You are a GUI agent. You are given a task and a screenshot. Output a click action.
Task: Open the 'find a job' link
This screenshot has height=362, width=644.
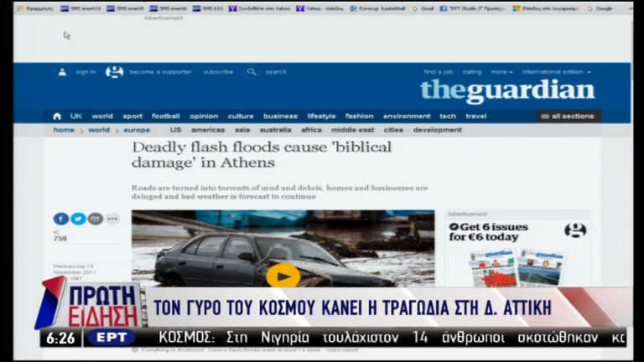(438, 72)
